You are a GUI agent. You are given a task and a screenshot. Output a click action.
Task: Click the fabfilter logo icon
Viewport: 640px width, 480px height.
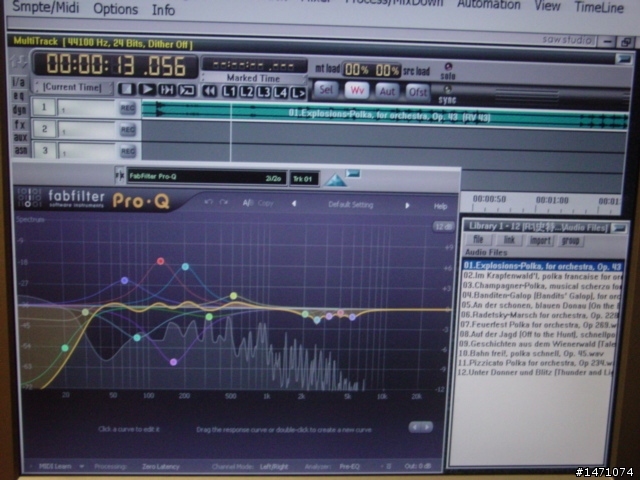29,197
